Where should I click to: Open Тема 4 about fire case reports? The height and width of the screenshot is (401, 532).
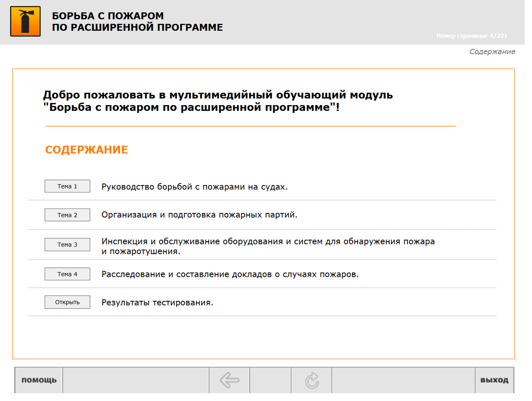click(67, 274)
